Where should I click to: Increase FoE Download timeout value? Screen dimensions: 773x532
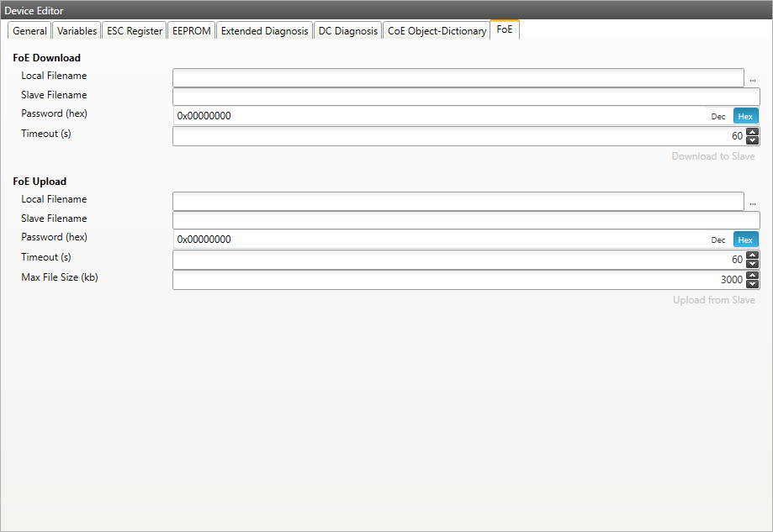point(753,132)
